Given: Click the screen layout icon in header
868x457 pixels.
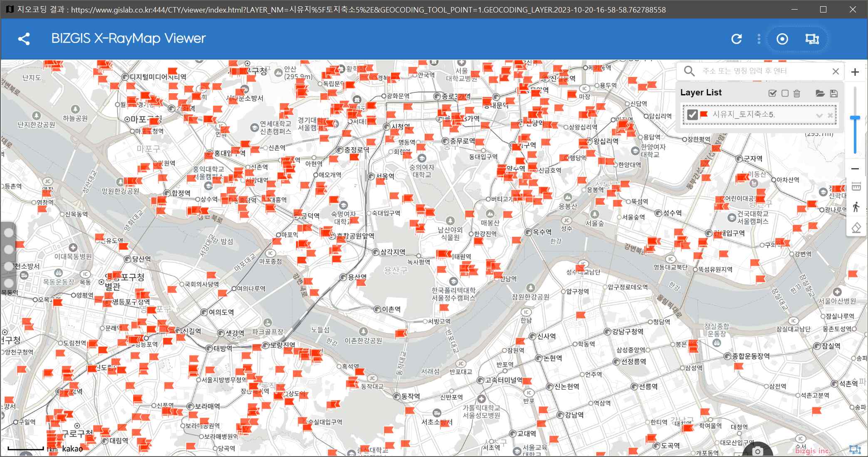Looking at the screenshot, I should point(812,39).
